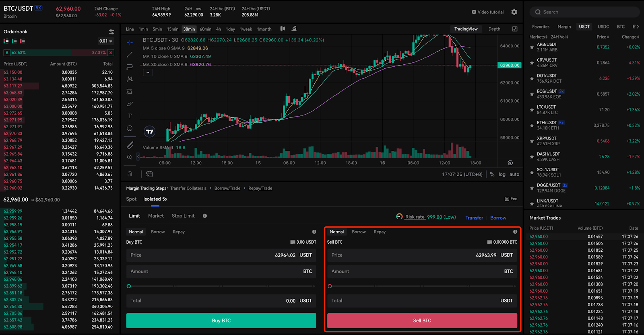Show buy-only orderbook view

[14, 41]
